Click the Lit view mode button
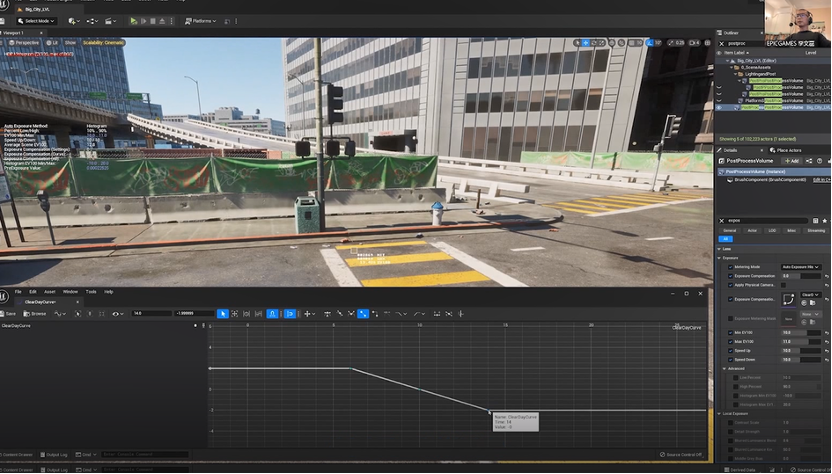The height and width of the screenshot is (474, 832). pos(53,42)
